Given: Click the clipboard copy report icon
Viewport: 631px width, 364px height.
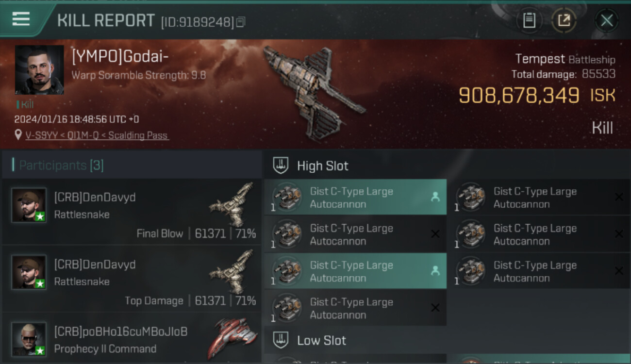Looking at the screenshot, I should [529, 20].
